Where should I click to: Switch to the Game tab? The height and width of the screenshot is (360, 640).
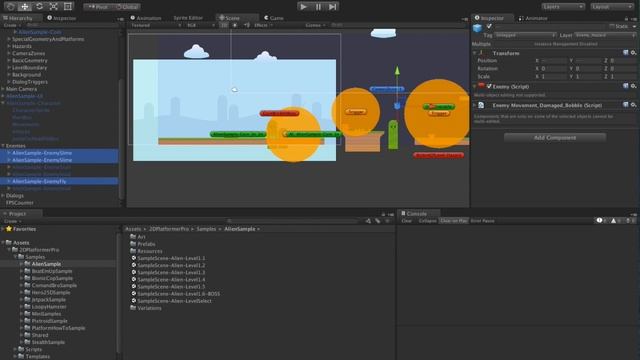tap(274, 18)
